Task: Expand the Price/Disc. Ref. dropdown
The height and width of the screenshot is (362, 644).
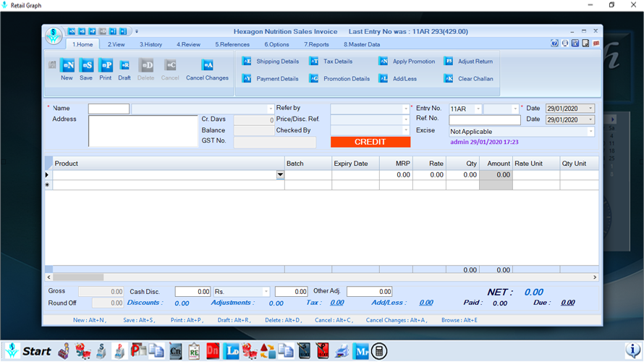Action: click(x=406, y=119)
